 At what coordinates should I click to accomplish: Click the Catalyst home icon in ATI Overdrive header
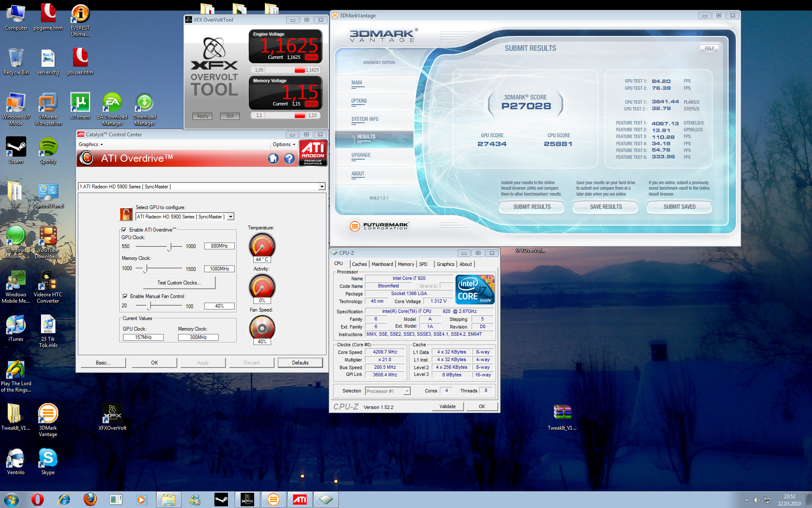coord(273,158)
